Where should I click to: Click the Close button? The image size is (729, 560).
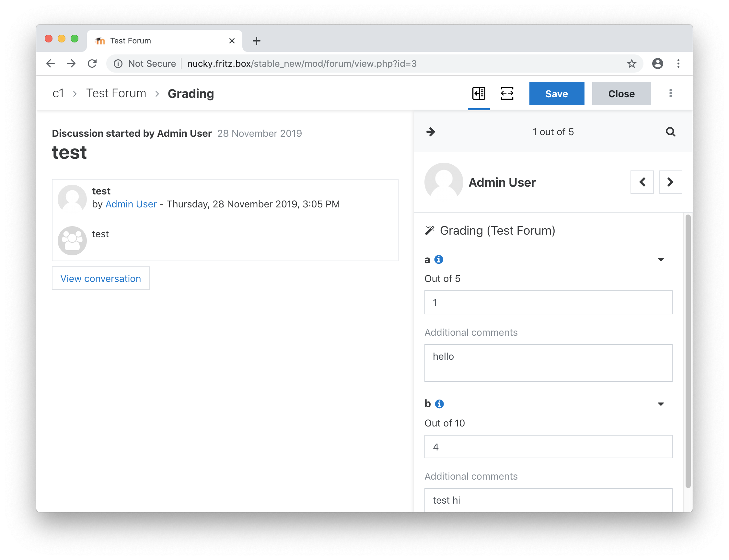[x=621, y=93]
